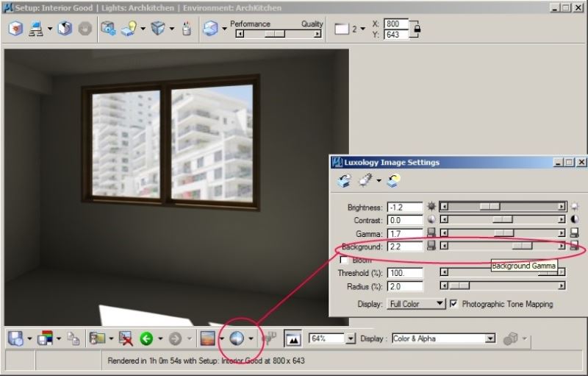Click the save floppy disk icon
The height and width of the screenshot is (376, 588).
[15, 338]
